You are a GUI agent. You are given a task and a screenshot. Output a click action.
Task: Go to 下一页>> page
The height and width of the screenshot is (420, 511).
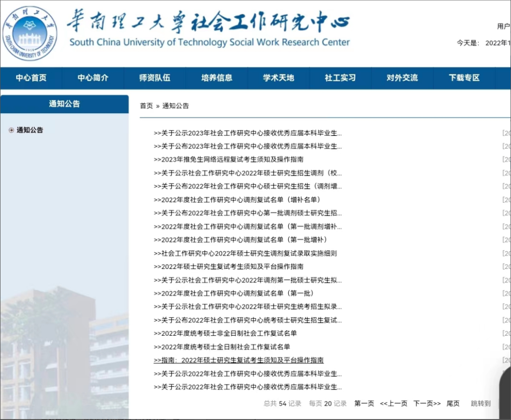pyautogui.click(x=427, y=404)
